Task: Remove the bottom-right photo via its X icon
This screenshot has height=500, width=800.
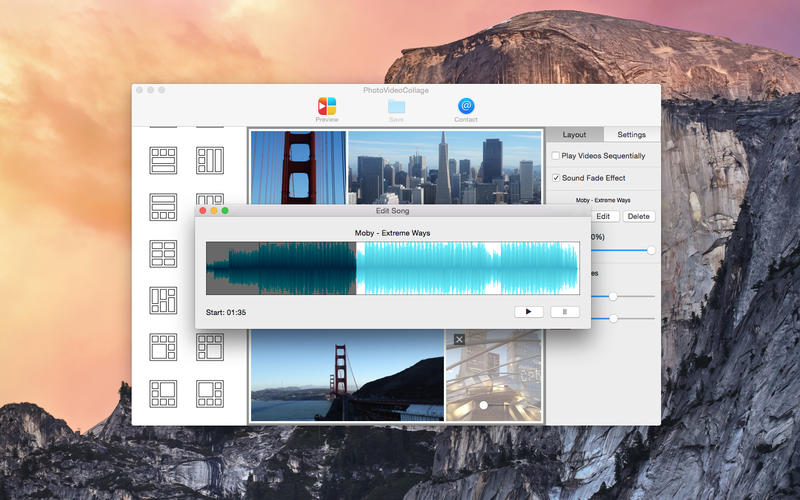Action: coord(459,340)
